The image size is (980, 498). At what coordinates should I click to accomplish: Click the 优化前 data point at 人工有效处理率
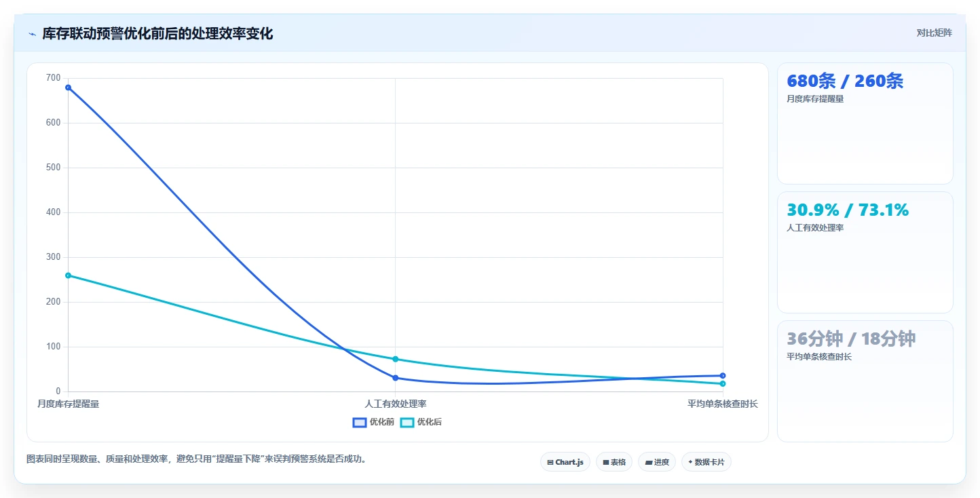pos(396,378)
